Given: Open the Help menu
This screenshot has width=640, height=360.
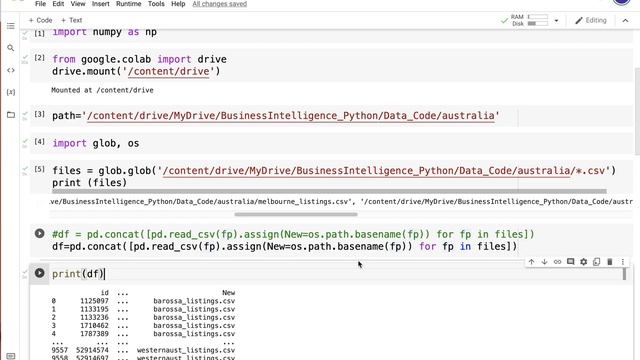Looking at the screenshot, I should coord(178,4).
